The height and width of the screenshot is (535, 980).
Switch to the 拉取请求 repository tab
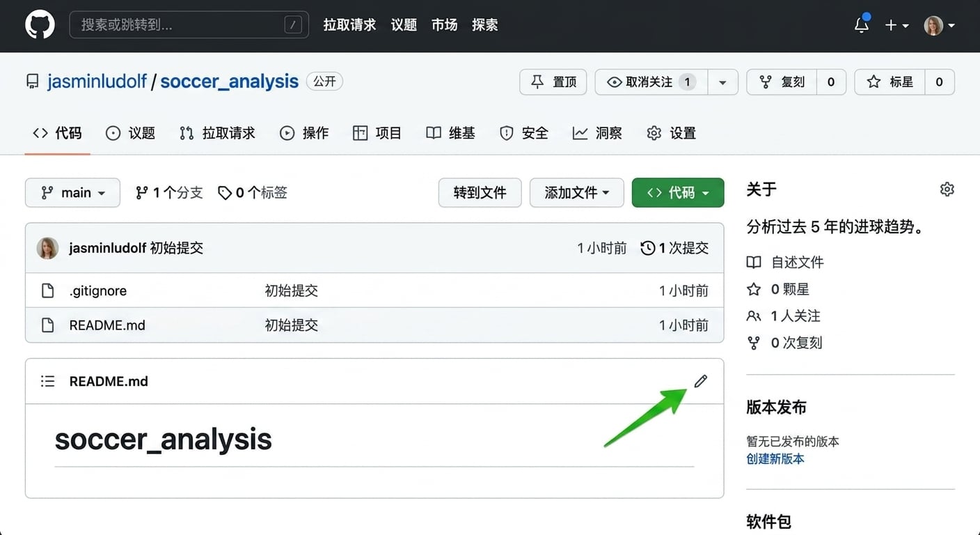point(217,133)
